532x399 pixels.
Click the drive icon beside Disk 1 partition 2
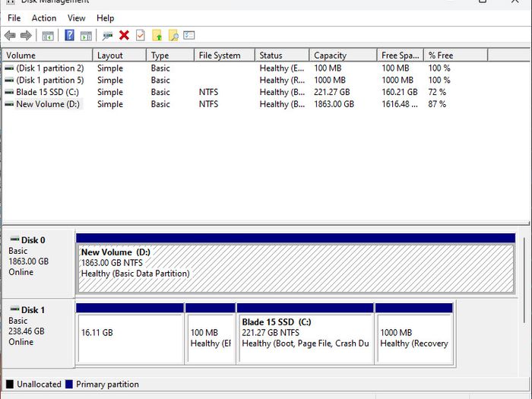click(x=9, y=68)
